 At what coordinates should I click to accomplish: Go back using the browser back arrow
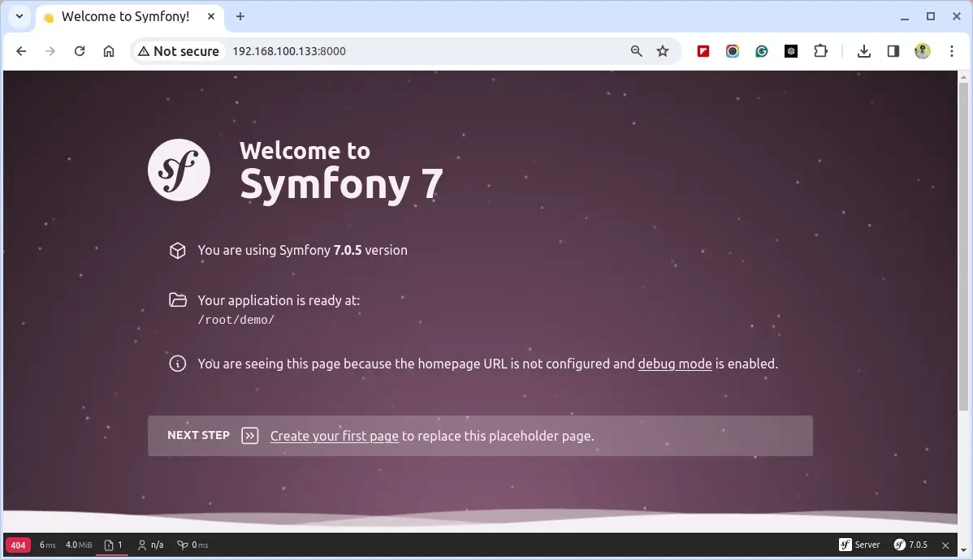pyautogui.click(x=21, y=51)
